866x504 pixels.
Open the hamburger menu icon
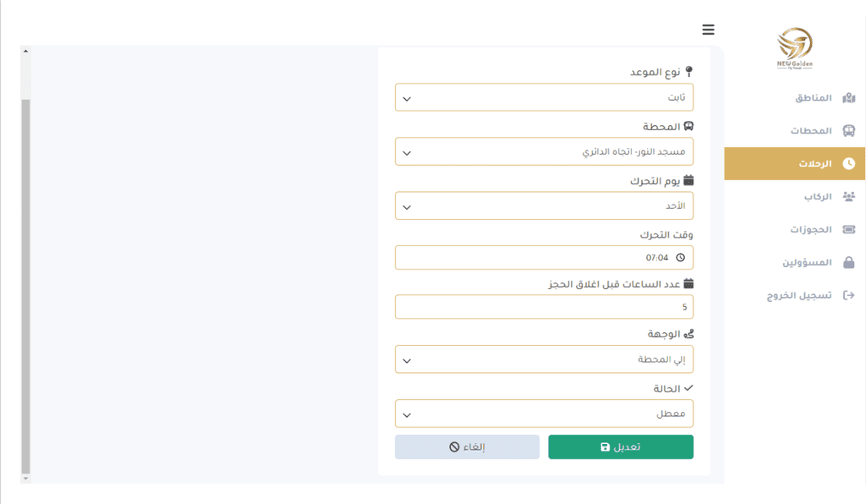(x=708, y=30)
